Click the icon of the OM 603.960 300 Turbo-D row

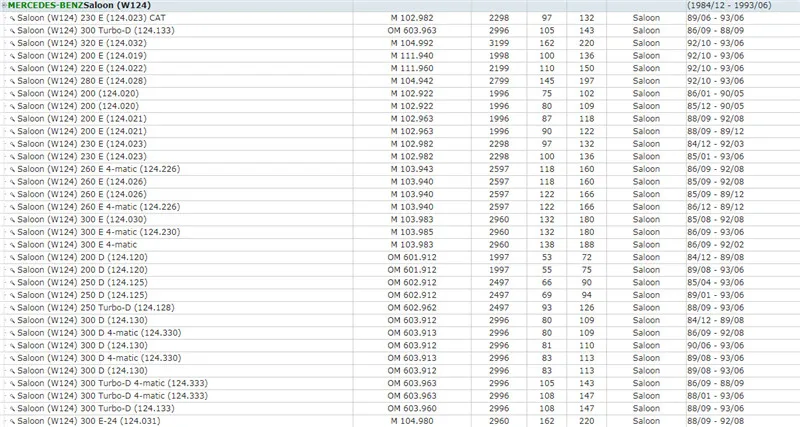pyautogui.click(x=12, y=409)
